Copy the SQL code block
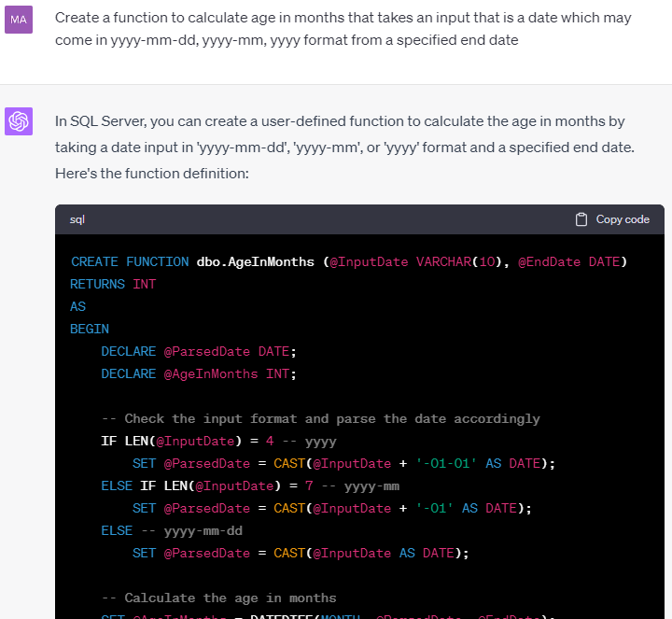 [x=612, y=219]
